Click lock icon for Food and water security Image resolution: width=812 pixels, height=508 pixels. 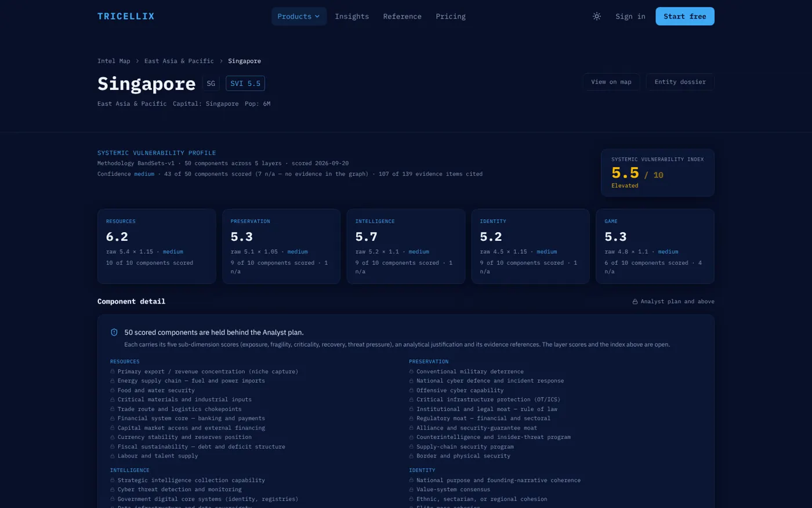click(113, 390)
